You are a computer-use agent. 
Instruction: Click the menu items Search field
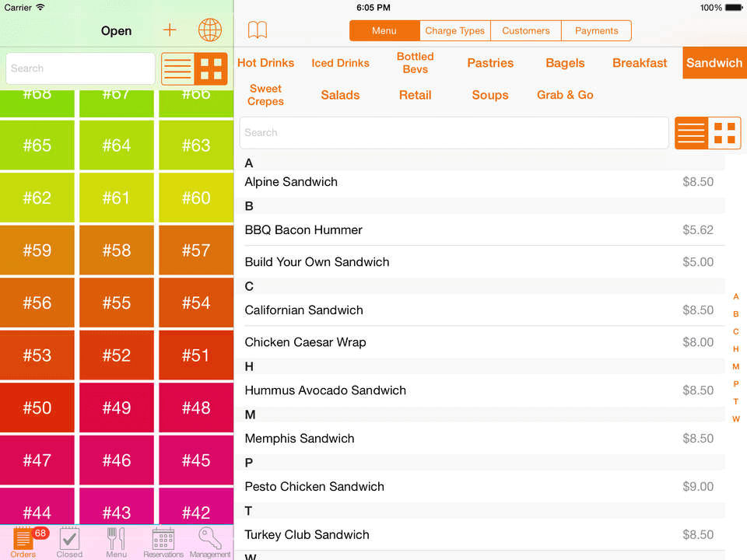pyautogui.click(x=454, y=133)
